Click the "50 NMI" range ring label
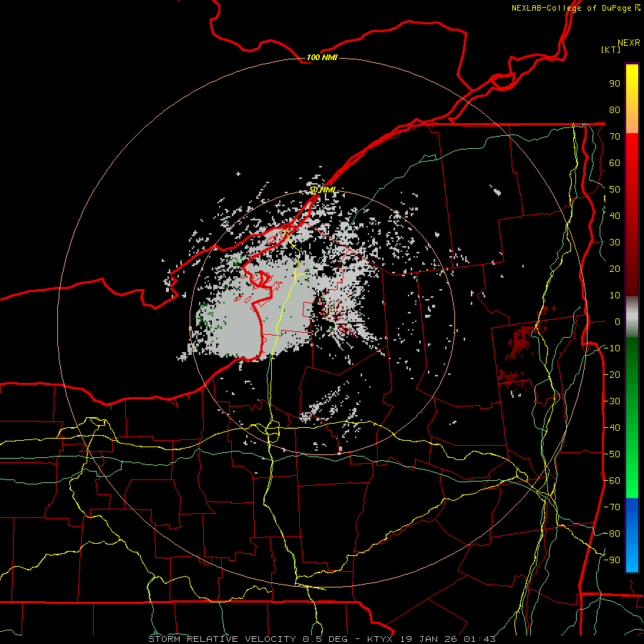Image resolution: width=644 pixels, height=644 pixels. point(322,190)
